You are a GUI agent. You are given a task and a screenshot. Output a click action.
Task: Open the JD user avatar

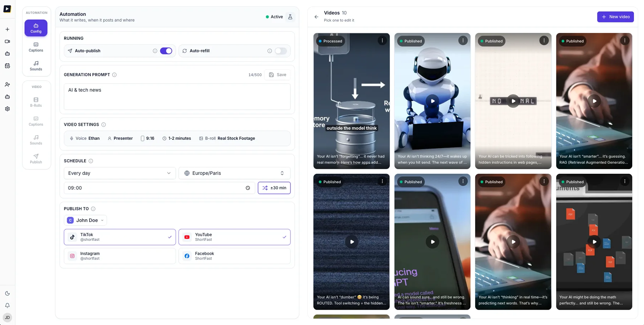click(x=7, y=317)
